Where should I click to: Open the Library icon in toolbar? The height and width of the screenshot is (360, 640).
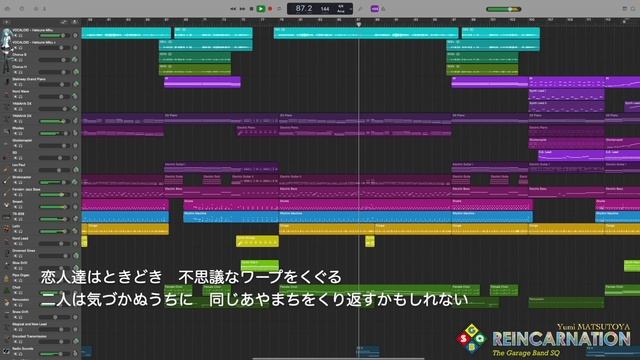pos(7,9)
